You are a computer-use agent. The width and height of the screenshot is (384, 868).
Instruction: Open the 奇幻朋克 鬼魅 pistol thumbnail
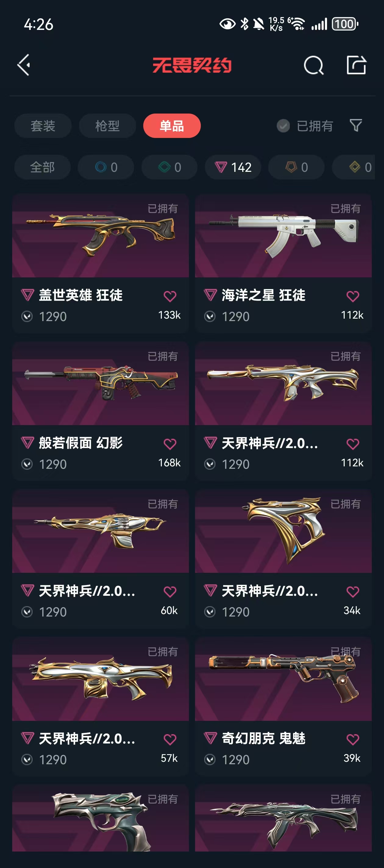coord(283,679)
